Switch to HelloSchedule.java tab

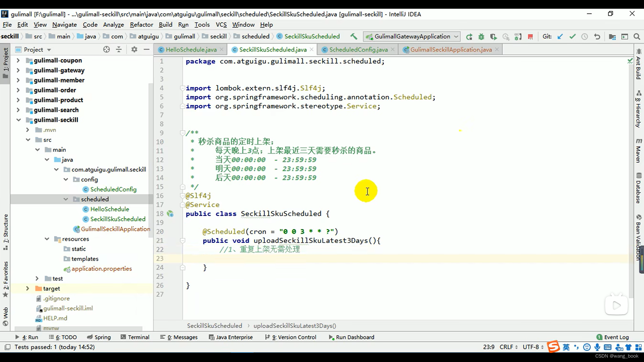point(191,50)
